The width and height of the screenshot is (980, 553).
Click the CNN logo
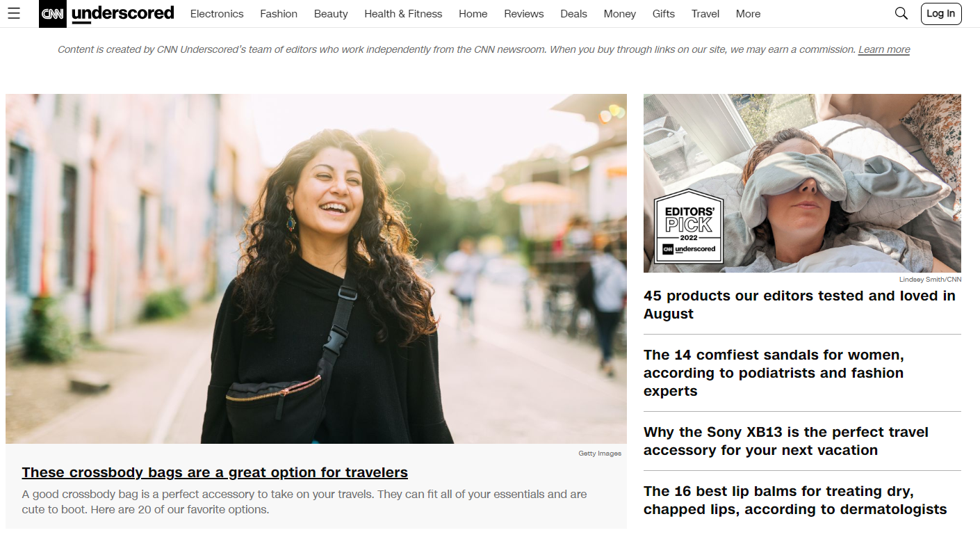click(52, 14)
